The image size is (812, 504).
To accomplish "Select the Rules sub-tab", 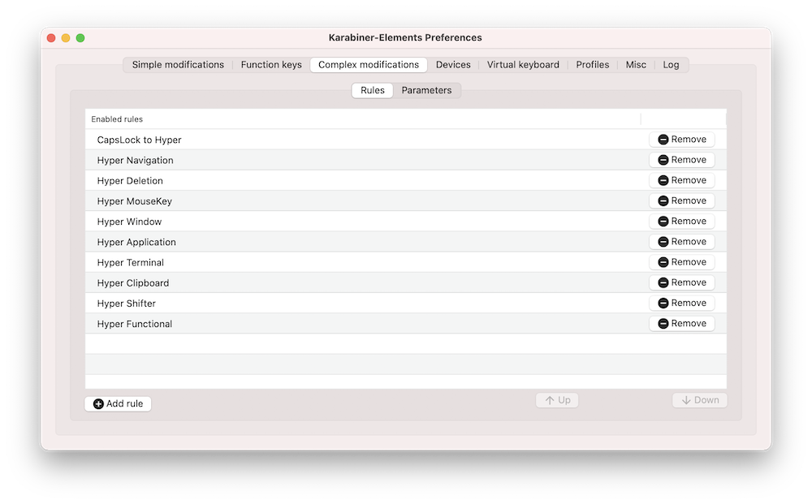I will pos(373,90).
